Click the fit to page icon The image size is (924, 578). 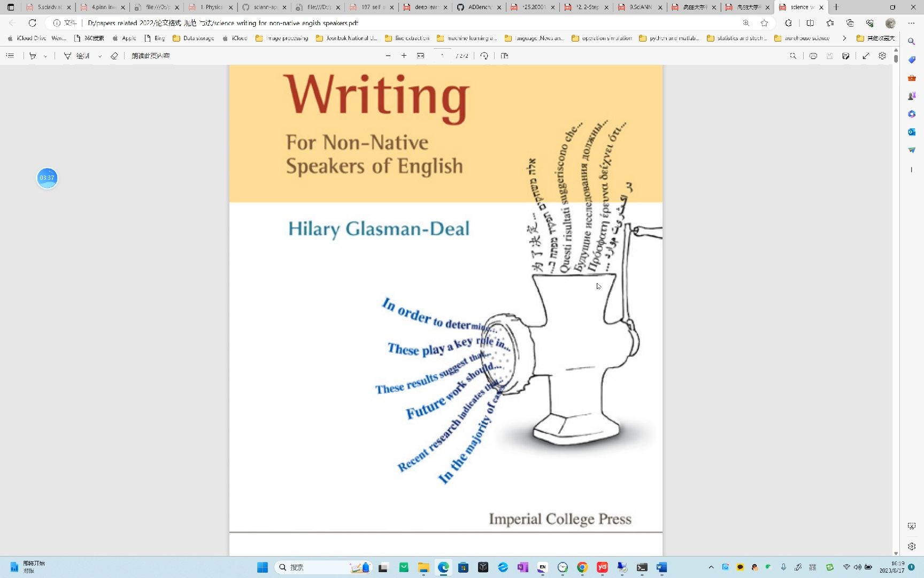(x=421, y=56)
